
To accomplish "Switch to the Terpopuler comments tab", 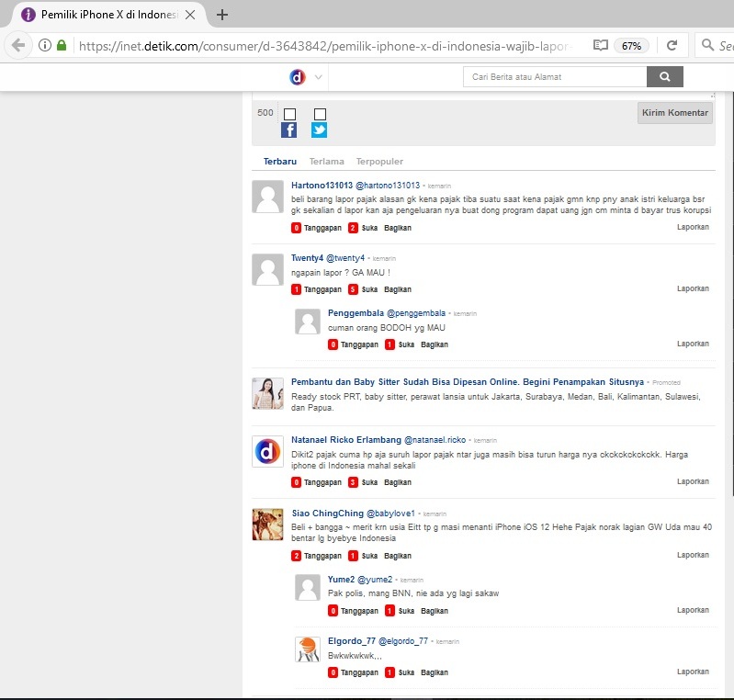I will click(x=379, y=162).
